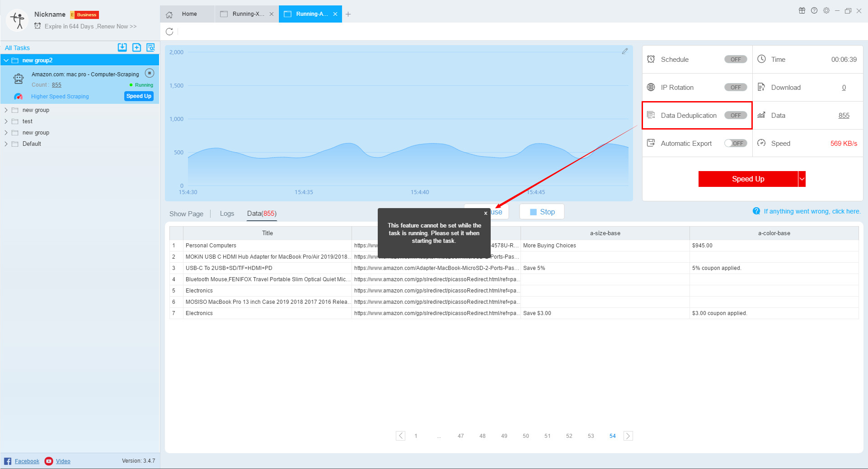This screenshot has height=469, width=868.
Task: Stop the running Amazon task via circle icon
Action: pos(150,73)
